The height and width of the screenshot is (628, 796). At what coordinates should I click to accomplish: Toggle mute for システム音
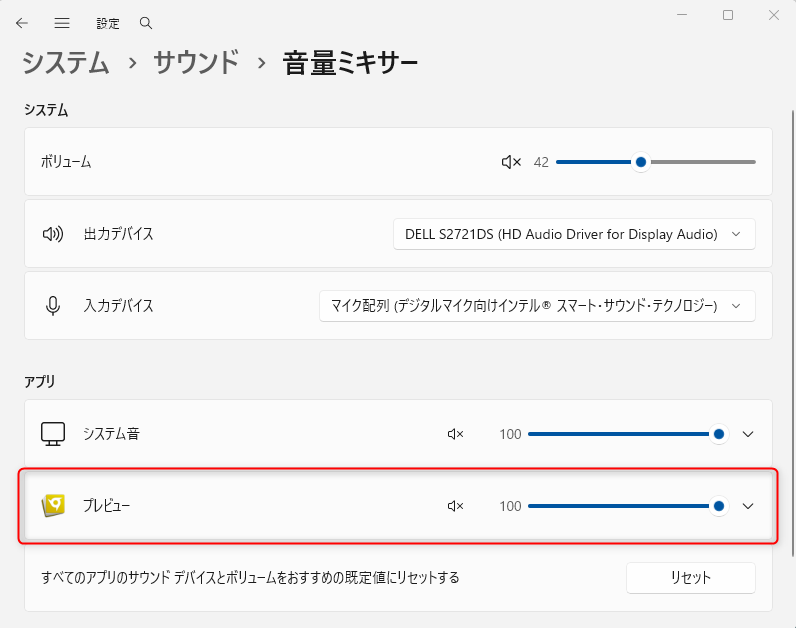pyautogui.click(x=456, y=434)
